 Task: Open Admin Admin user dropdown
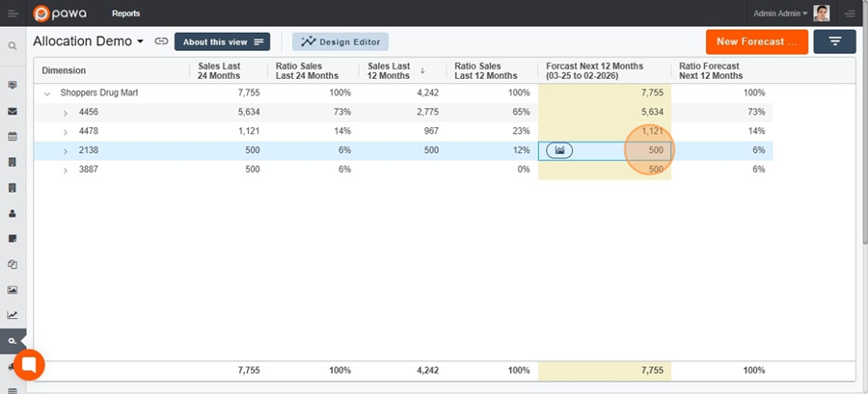click(780, 13)
